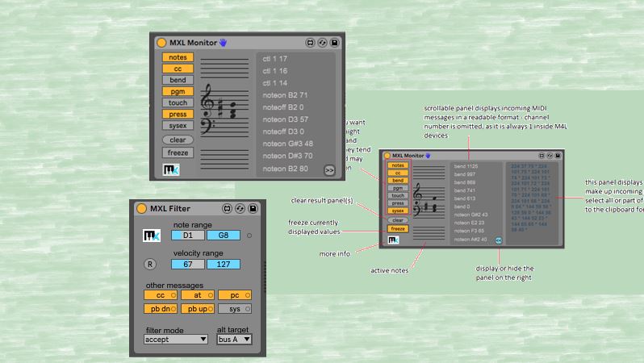Click the MK logo in the MXL Filter

pyautogui.click(x=152, y=236)
